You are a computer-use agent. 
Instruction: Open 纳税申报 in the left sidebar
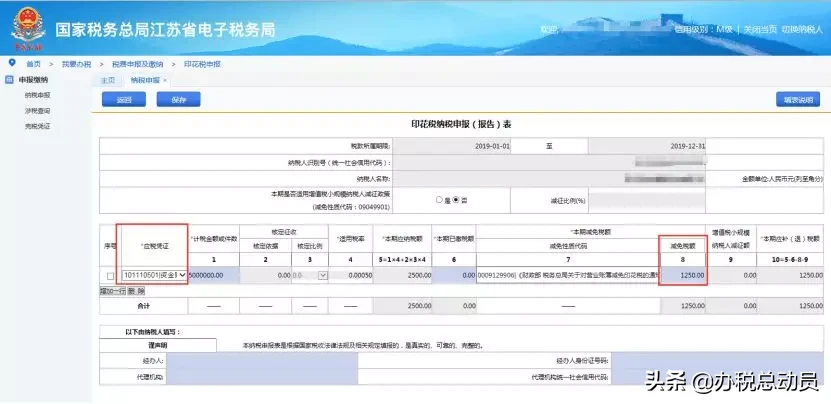[x=37, y=95]
